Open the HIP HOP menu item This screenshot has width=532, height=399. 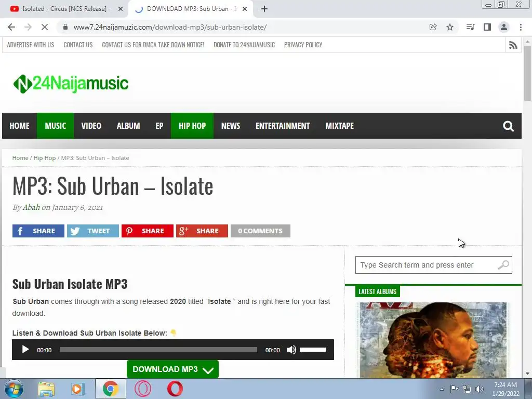[192, 126]
